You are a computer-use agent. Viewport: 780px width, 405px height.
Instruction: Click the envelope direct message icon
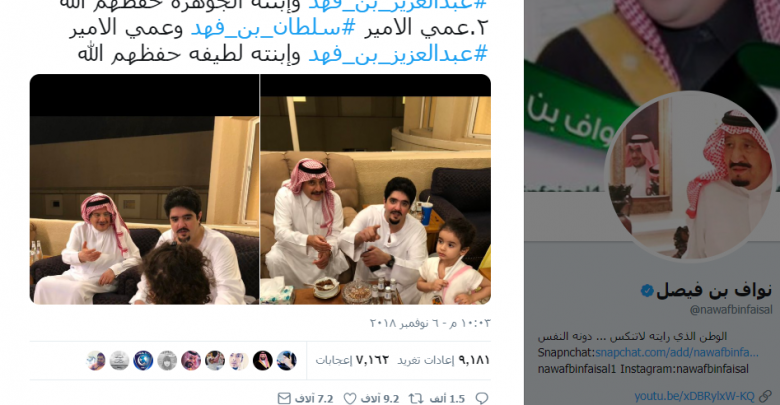[284, 399]
